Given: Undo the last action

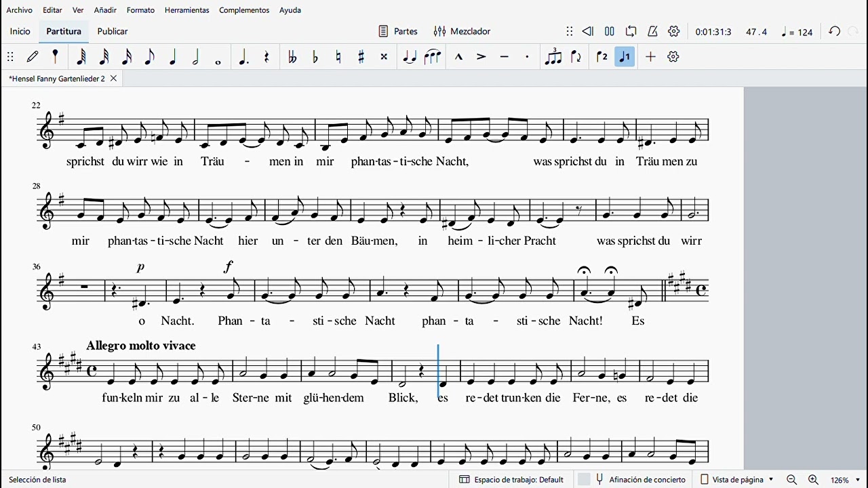Looking at the screenshot, I should tap(835, 31).
